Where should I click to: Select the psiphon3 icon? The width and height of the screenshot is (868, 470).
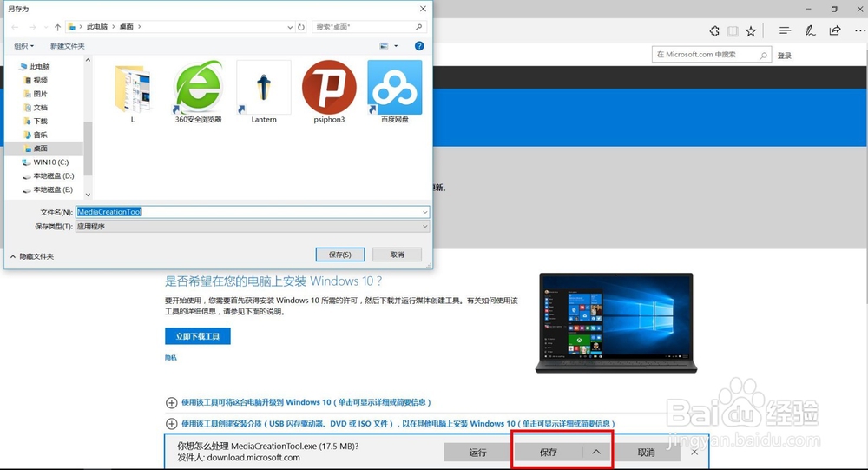[329, 93]
